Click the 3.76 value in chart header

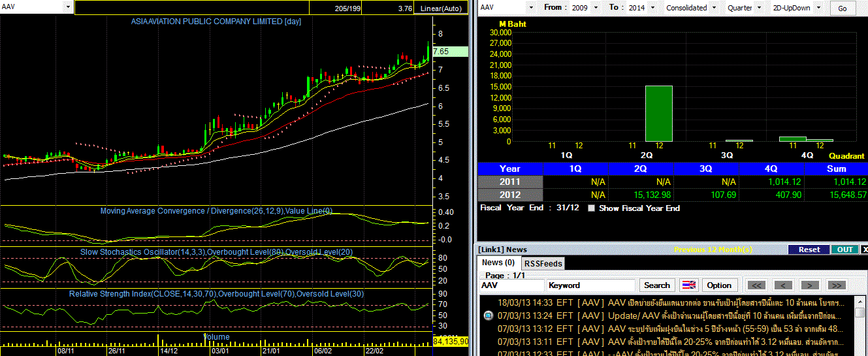click(404, 8)
